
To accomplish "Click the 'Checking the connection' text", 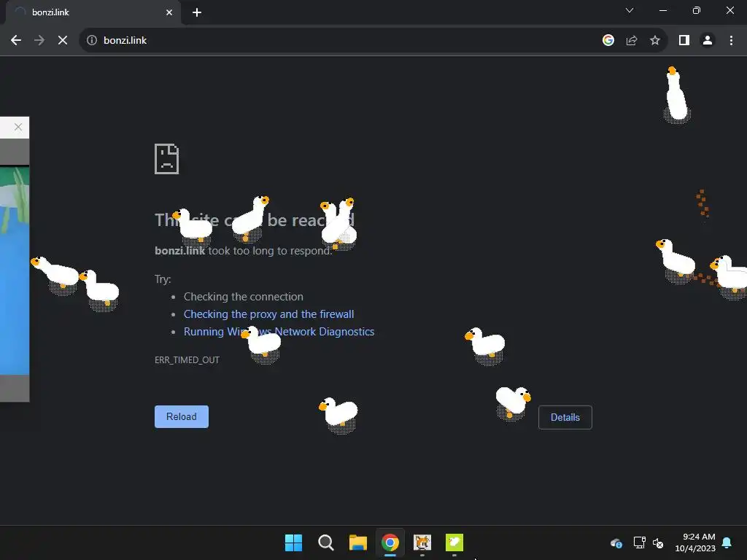I will (x=244, y=297).
